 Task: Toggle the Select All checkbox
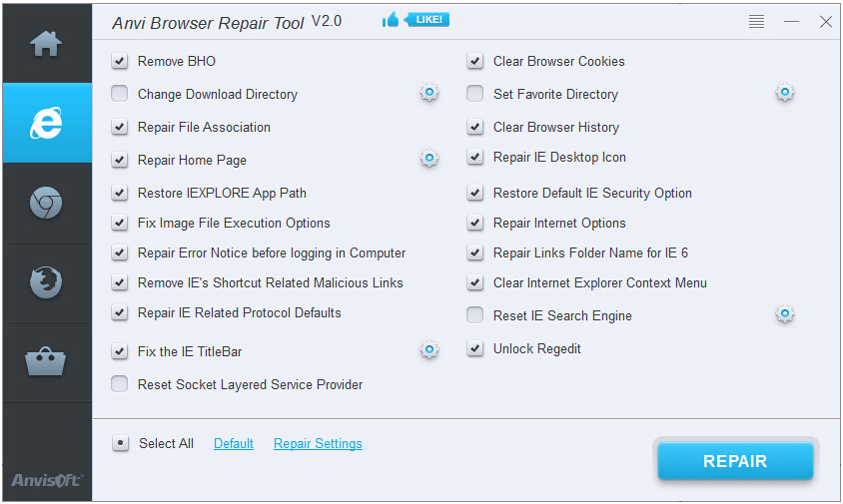(x=121, y=443)
